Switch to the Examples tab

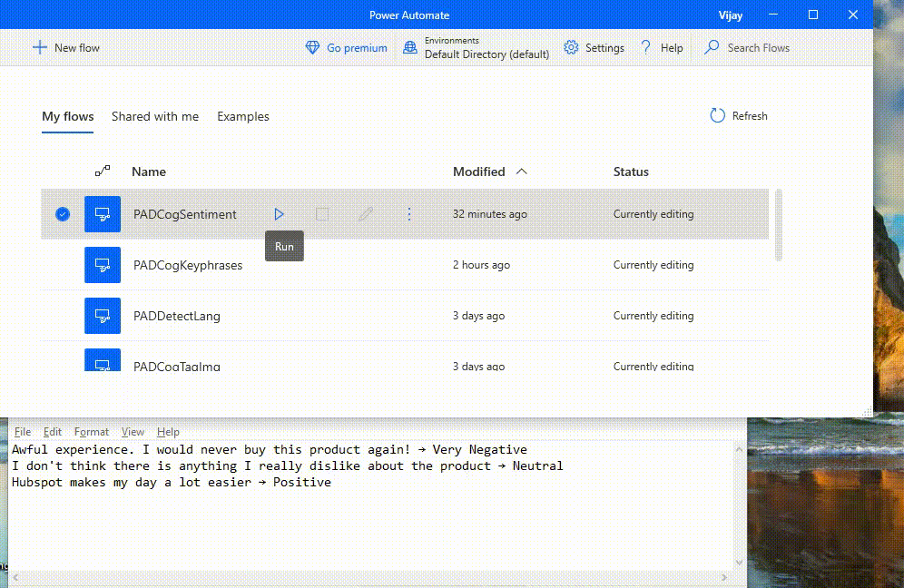(243, 116)
